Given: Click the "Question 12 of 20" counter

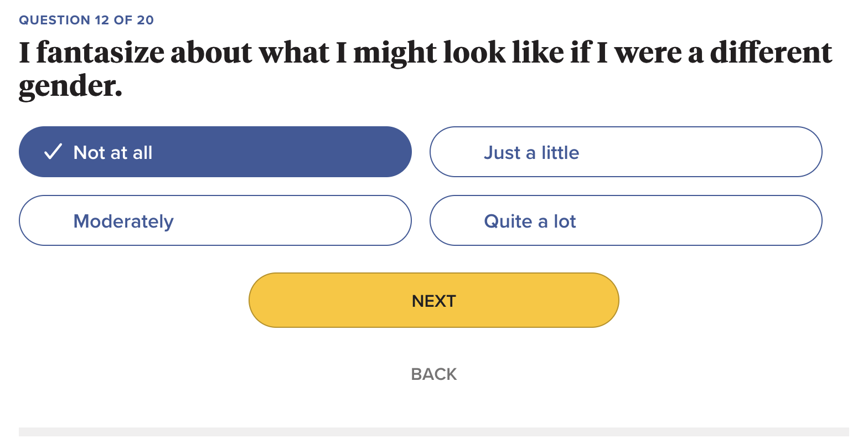Looking at the screenshot, I should (86, 20).
